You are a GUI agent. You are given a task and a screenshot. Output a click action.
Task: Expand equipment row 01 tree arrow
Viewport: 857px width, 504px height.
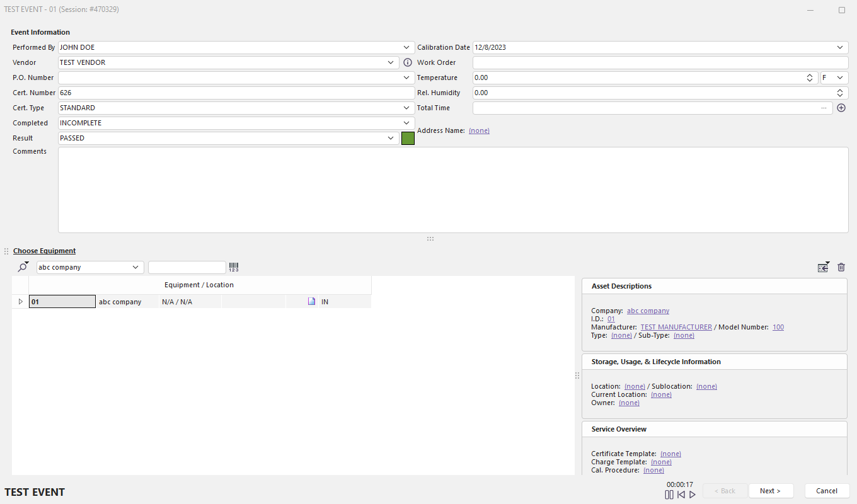pos(20,302)
